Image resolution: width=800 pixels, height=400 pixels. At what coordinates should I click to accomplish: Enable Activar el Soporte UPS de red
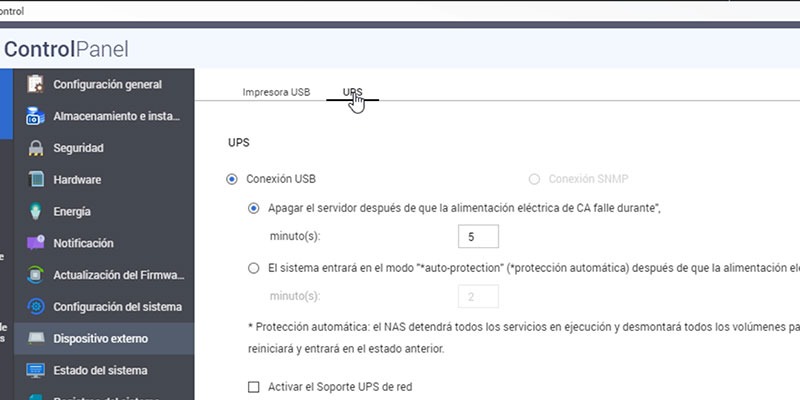tap(254, 387)
